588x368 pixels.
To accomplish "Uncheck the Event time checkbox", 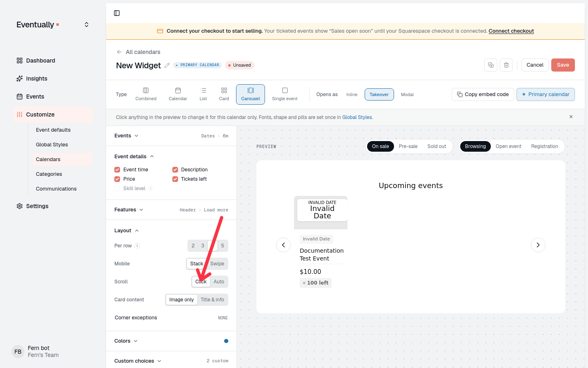I will pos(117,170).
